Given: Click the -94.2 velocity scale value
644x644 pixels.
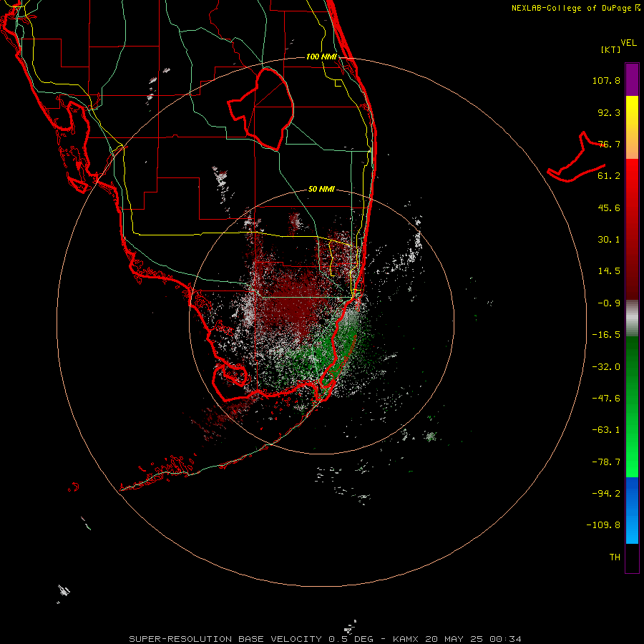Looking at the screenshot, I should point(606,493).
